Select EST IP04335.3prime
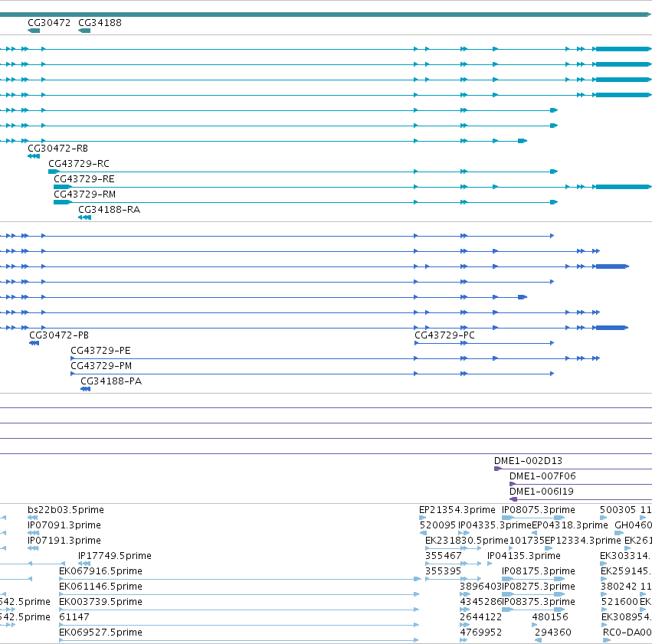The height and width of the screenshot is (644, 652). click(495, 525)
